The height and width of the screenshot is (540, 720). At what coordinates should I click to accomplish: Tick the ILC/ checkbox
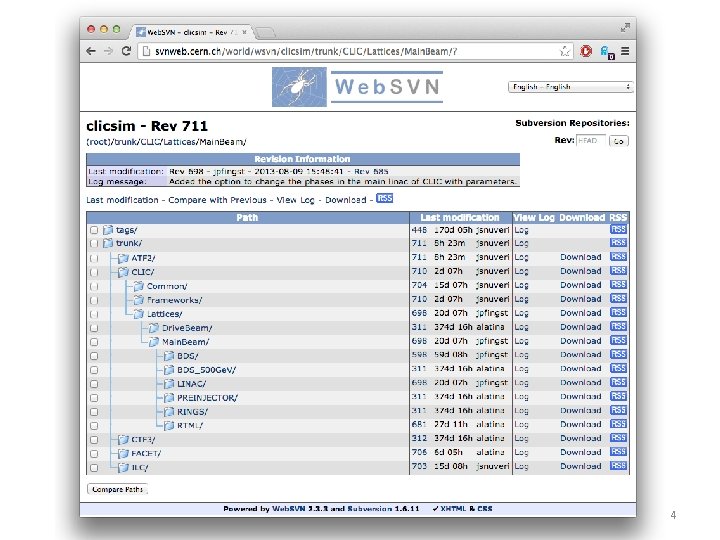point(94,468)
